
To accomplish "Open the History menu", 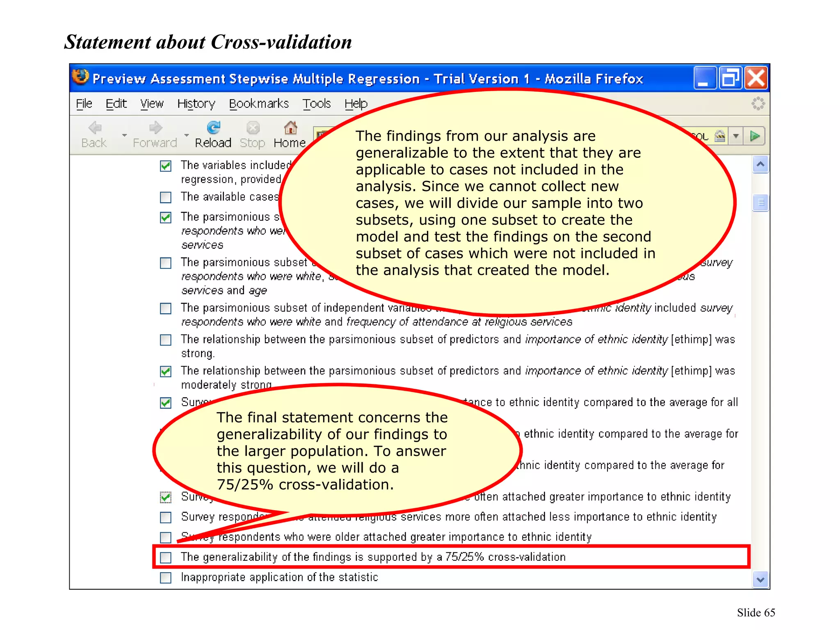I will pos(196,103).
